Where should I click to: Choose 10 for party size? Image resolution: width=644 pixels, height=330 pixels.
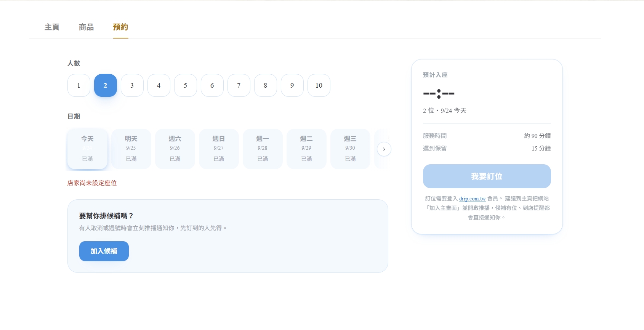[319, 85]
